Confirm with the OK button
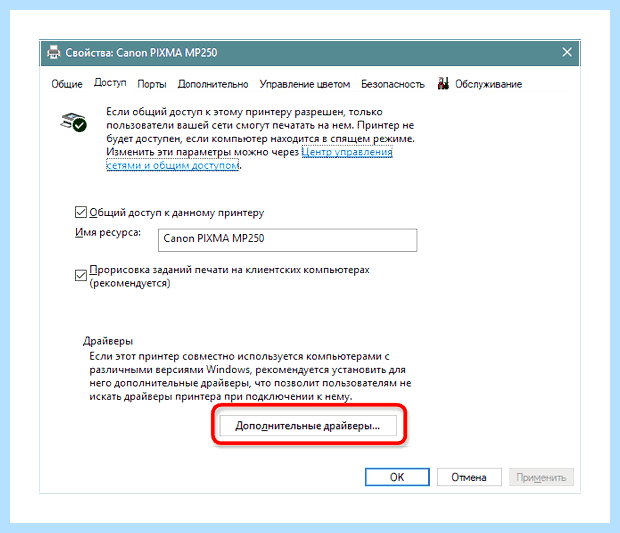 coord(397,477)
